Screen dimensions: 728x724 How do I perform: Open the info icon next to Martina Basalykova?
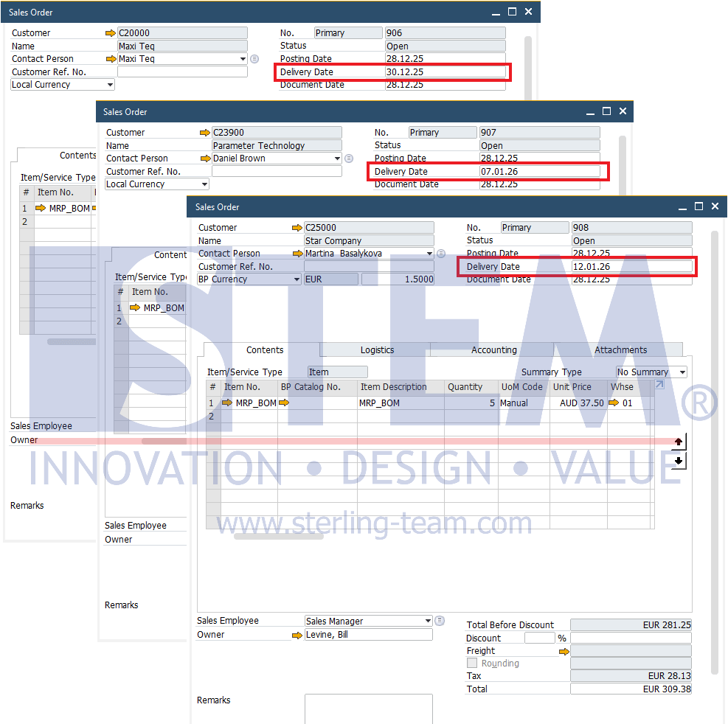[441, 254]
